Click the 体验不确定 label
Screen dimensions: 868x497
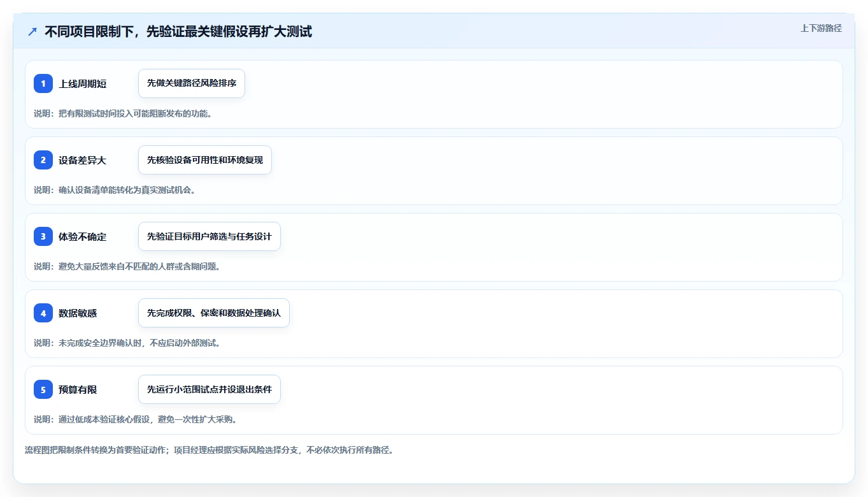(83, 236)
